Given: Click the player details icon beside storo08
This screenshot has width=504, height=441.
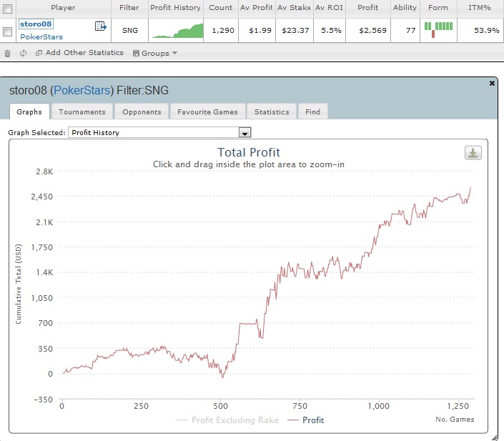Looking at the screenshot, I should pyautogui.click(x=101, y=26).
